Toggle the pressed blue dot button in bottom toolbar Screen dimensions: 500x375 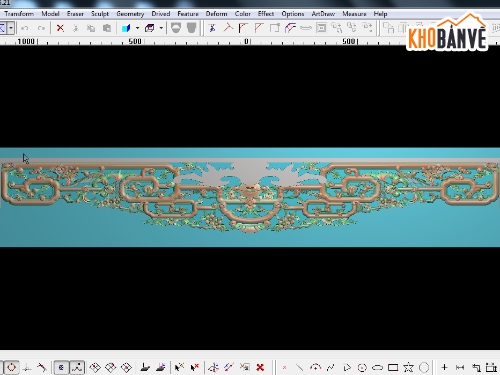point(61,367)
